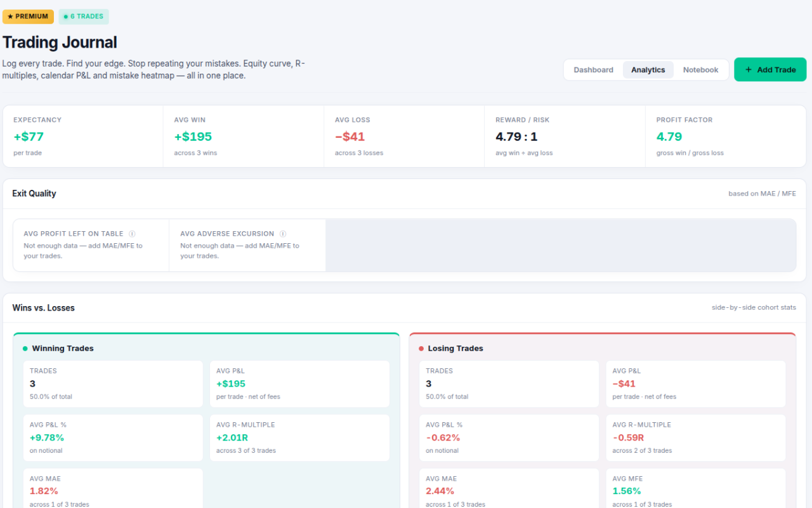Click the Profit Factor 4.79 value
Screen dimensions: 812x508
(x=669, y=137)
